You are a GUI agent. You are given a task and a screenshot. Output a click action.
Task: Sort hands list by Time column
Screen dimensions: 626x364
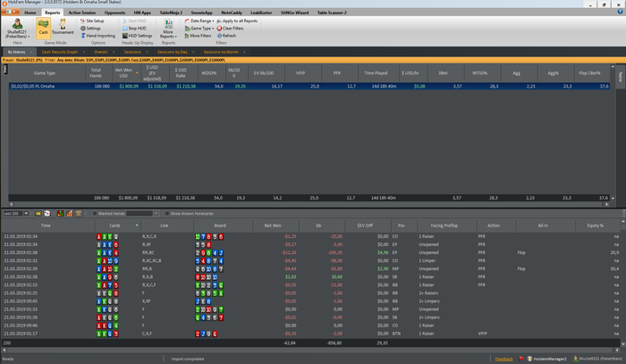(46, 225)
